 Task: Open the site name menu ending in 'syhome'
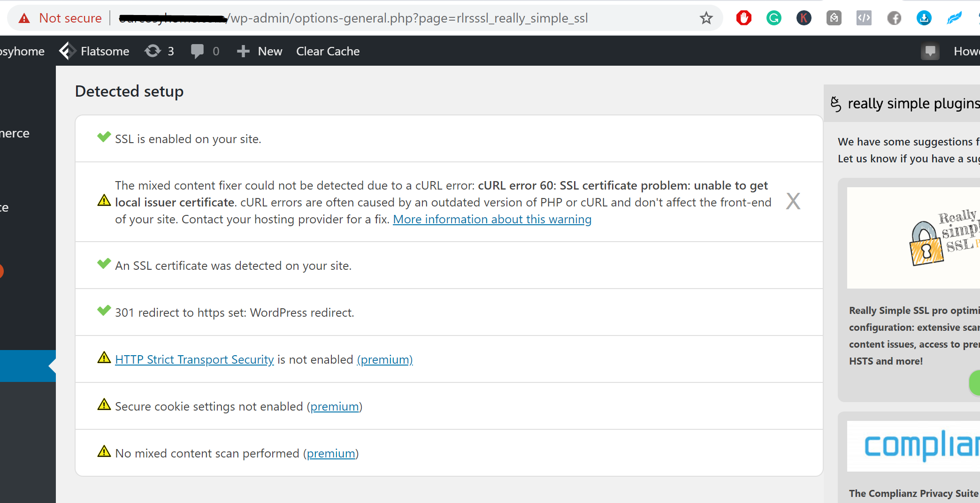coord(22,51)
